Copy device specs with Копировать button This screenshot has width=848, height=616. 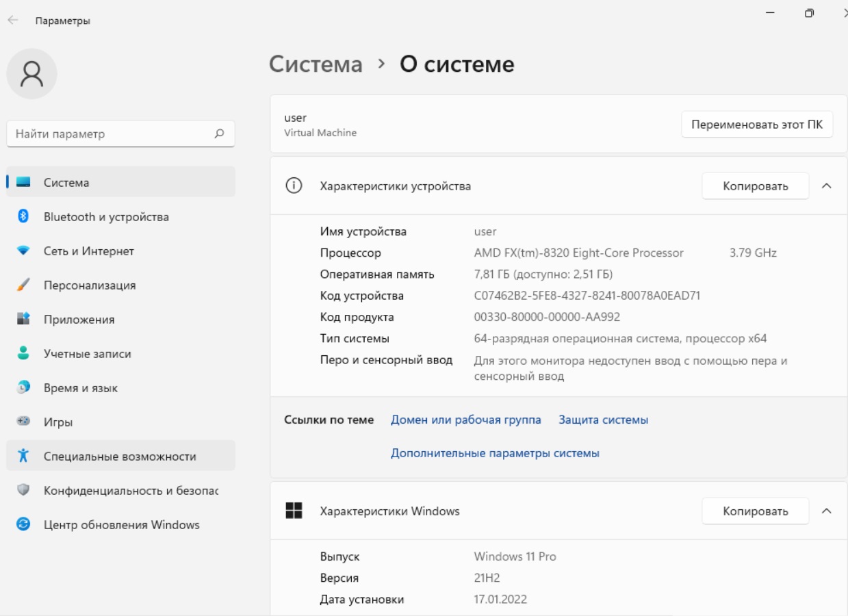click(756, 186)
